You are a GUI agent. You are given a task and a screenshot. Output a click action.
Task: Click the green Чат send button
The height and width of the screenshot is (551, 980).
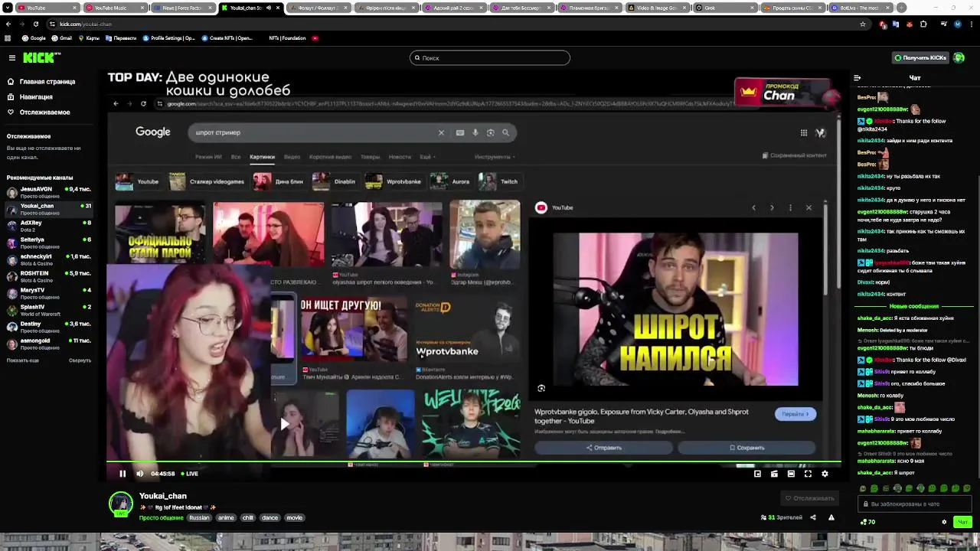coord(962,522)
